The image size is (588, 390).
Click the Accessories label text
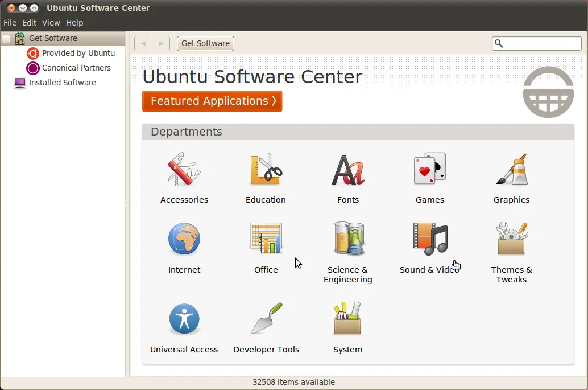click(184, 200)
